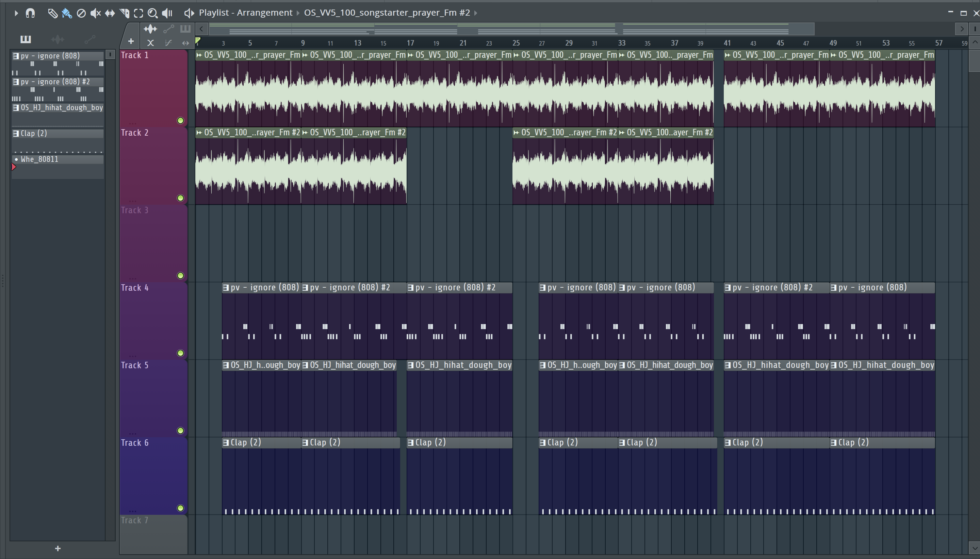This screenshot has height=559, width=980.
Task: Click the playhead start marker at bar 1
Action: point(198,41)
